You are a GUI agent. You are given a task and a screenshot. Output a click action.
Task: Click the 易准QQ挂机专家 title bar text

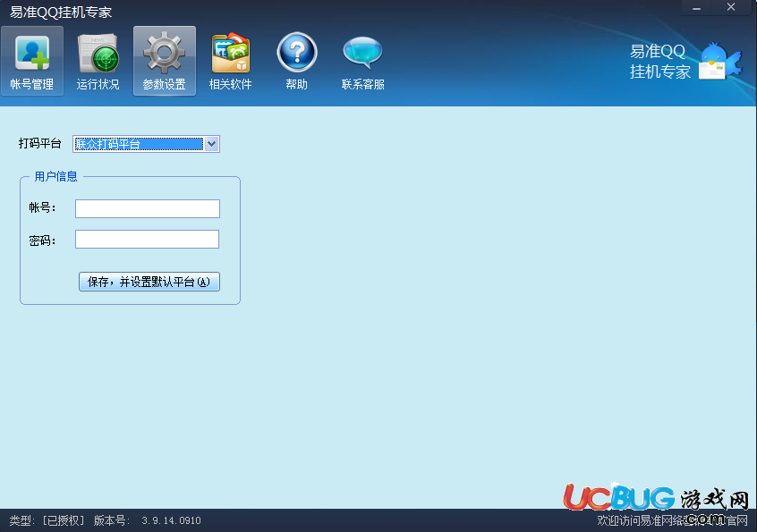tap(61, 12)
